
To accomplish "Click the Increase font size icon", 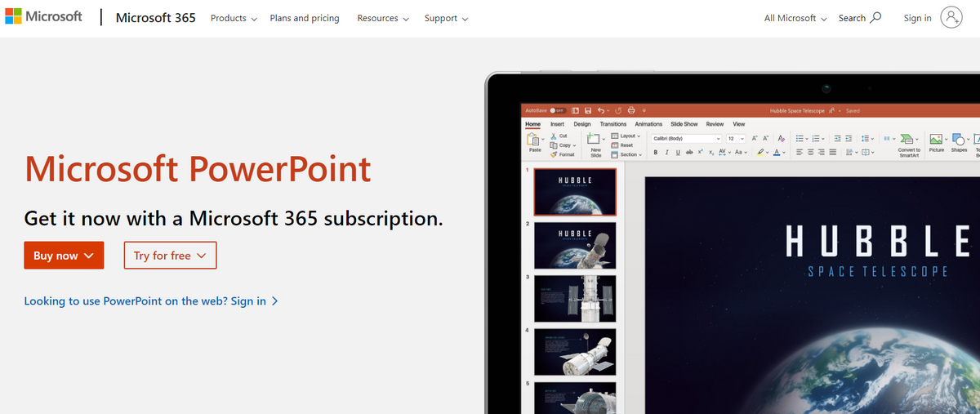I will [755, 138].
